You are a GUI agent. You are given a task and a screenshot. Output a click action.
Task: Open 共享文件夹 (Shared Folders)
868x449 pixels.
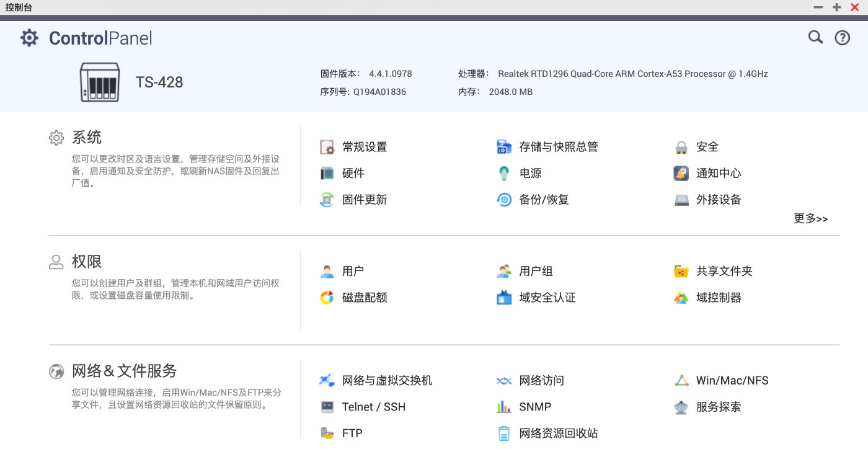(x=723, y=271)
